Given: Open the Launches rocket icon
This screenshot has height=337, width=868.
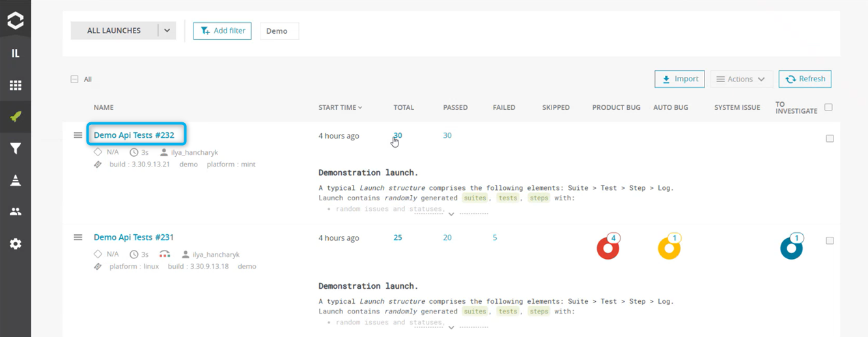Looking at the screenshot, I should pyautogui.click(x=16, y=117).
